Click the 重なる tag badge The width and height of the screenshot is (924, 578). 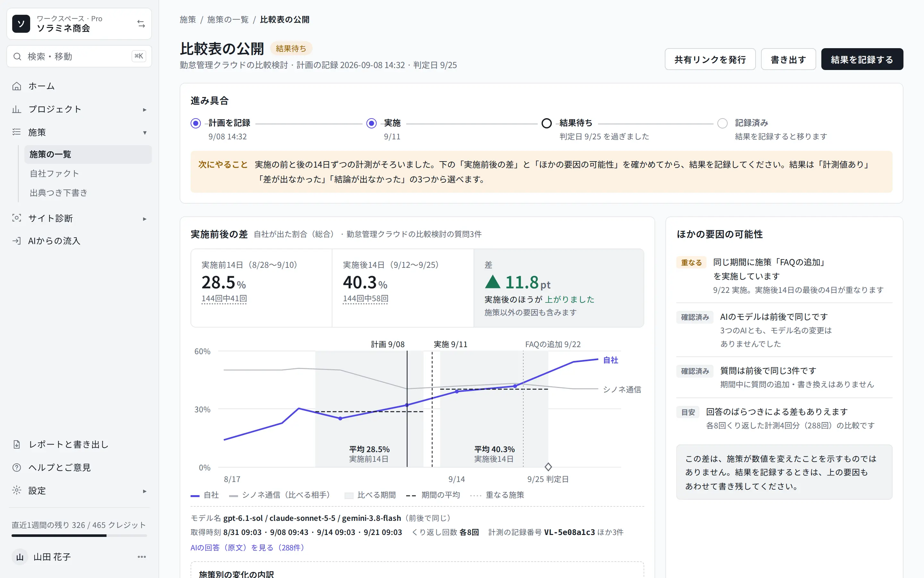[691, 263]
